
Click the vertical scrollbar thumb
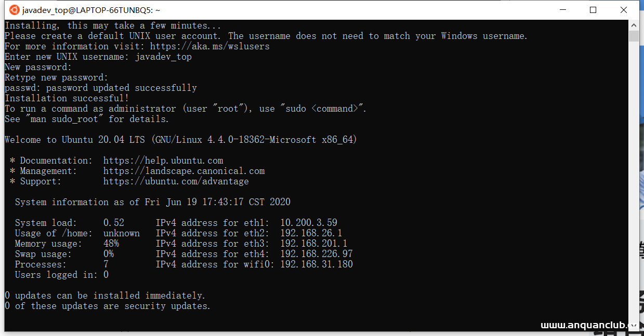634,36
